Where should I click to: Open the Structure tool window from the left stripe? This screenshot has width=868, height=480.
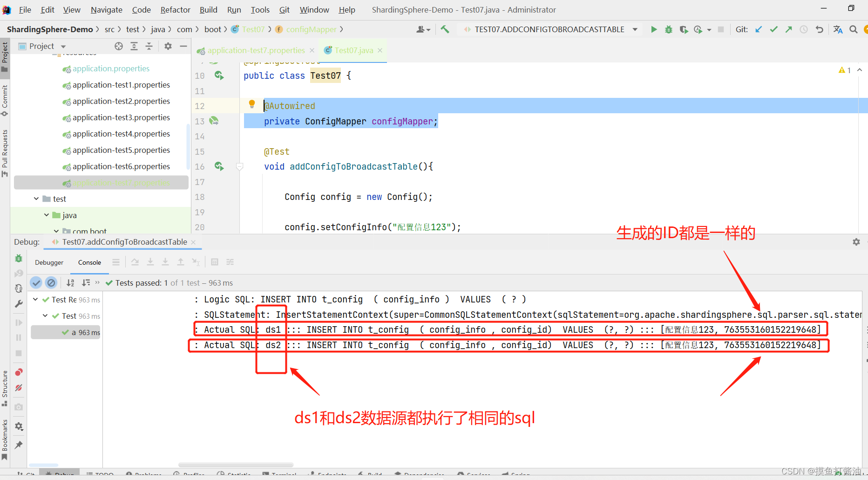coord(5,388)
